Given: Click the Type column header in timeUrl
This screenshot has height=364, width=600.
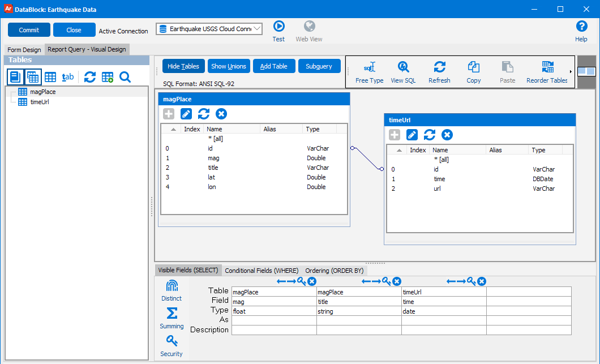Looking at the screenshot, I should [x=545, y=150].
